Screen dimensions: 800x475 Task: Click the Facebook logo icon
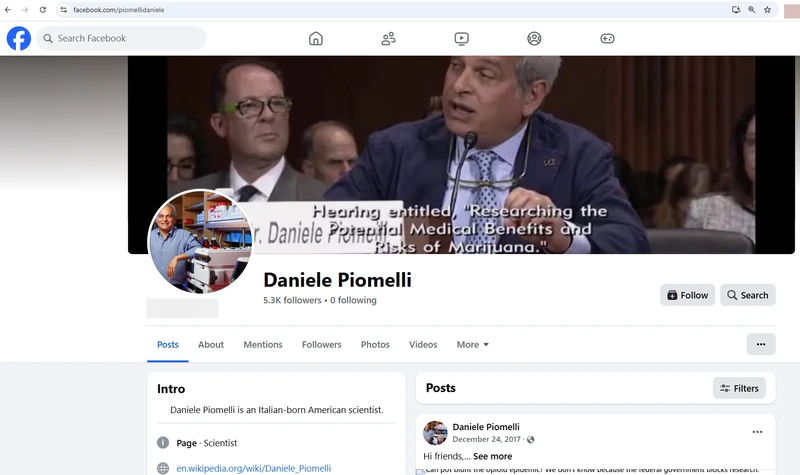pos(19,38)
